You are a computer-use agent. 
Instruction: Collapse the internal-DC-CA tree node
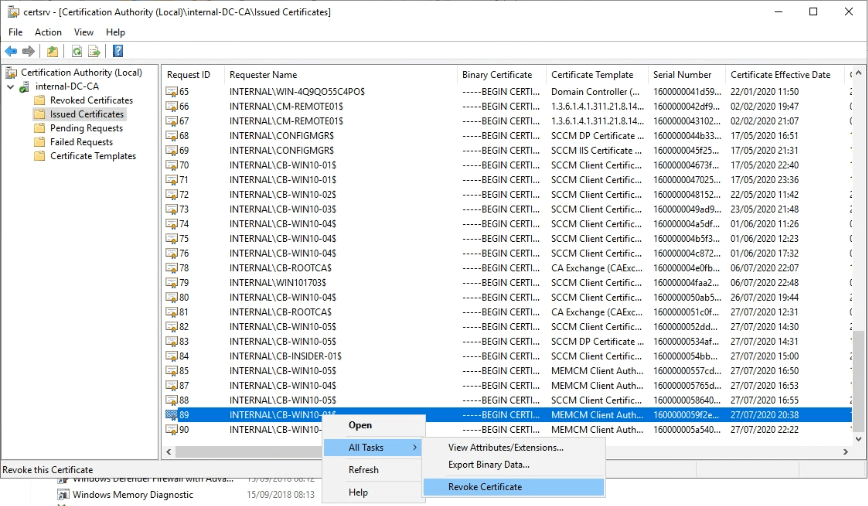(x=11, y=87)
